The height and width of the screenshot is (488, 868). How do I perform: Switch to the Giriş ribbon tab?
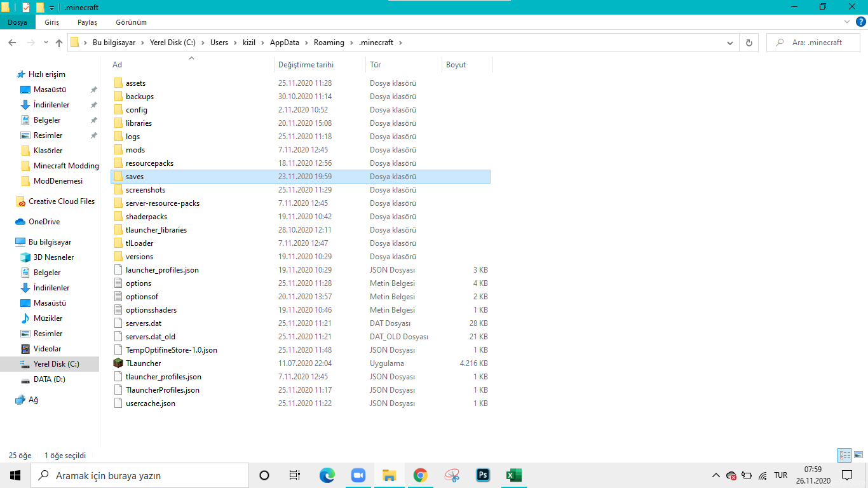point(51,22)
